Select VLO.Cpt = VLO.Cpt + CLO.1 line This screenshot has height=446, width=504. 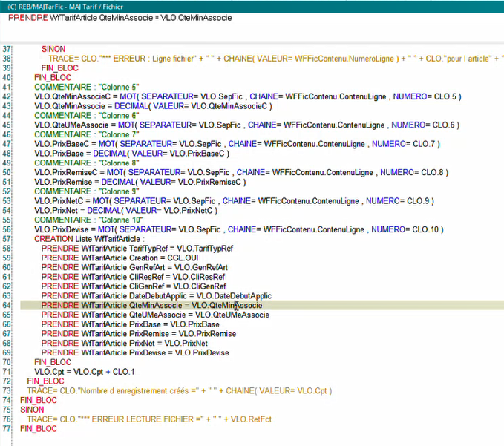(85, 372)
